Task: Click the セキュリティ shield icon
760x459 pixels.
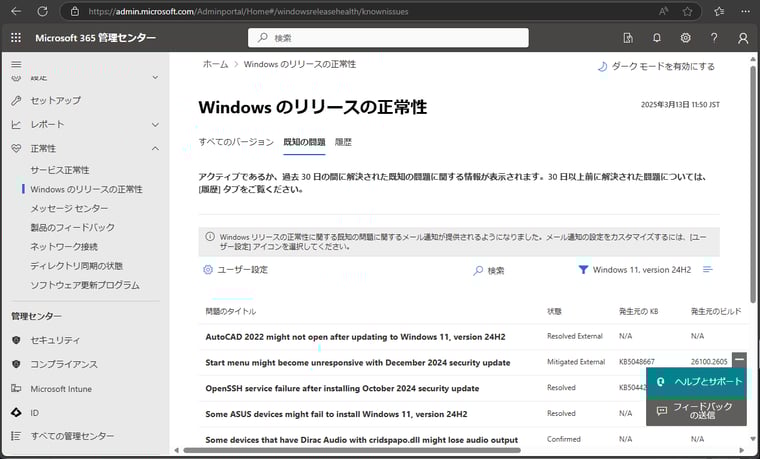Action: 16,340
